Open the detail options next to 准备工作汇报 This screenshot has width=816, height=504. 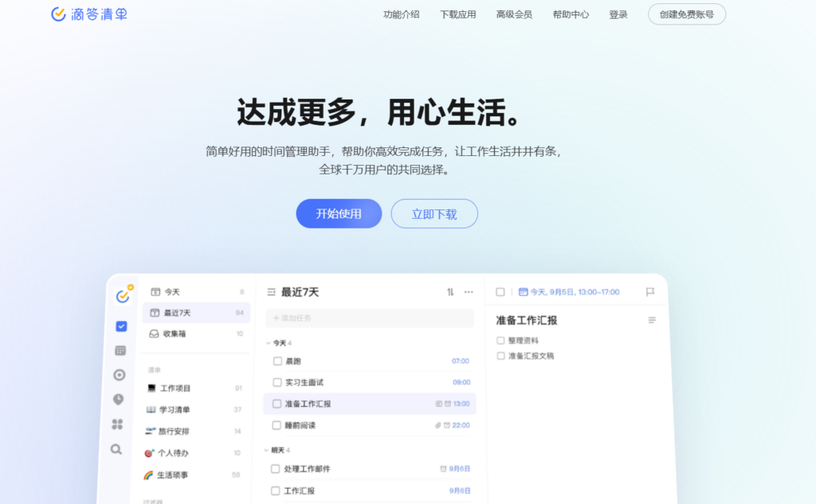coord(652,319)
